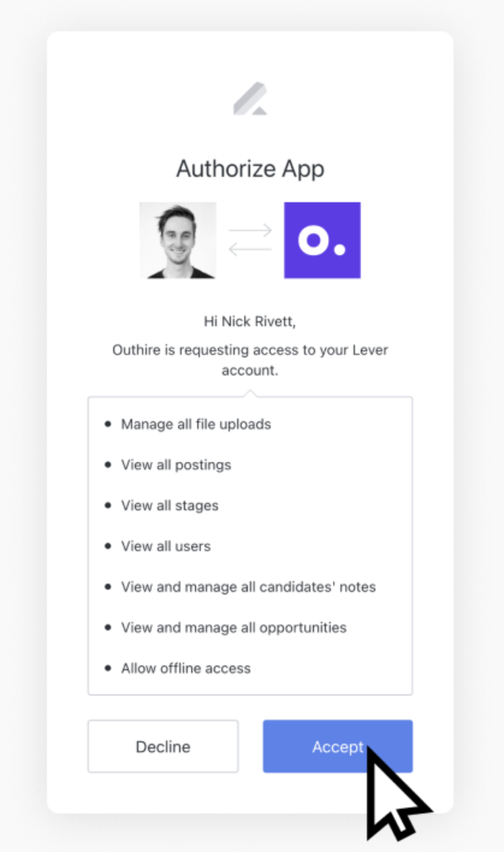
Task: Click the 'Hi Nick Rivett,' greeting text
Action: [250, 322]
